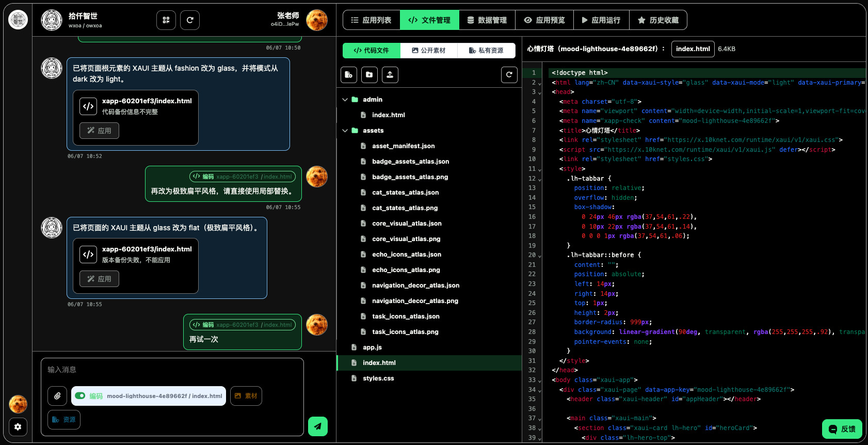Click the Alice bot avatar in chat header

pos(52,20)
